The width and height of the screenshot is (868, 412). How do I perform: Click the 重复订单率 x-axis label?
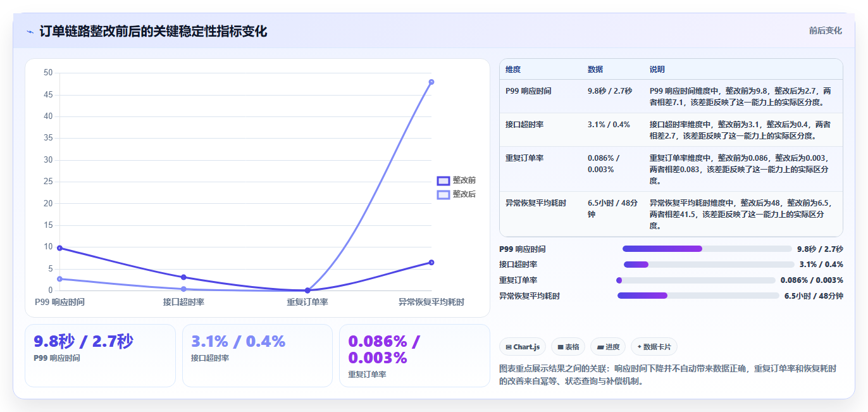coord(307,303)
